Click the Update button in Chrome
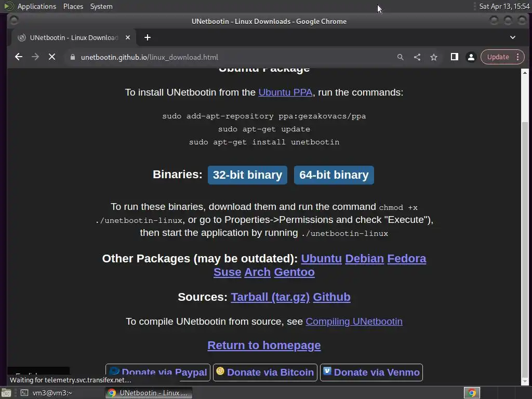Image resolution: width=532 pixels, height=399 pixels. pyautogui.click(x=498, y=57)
